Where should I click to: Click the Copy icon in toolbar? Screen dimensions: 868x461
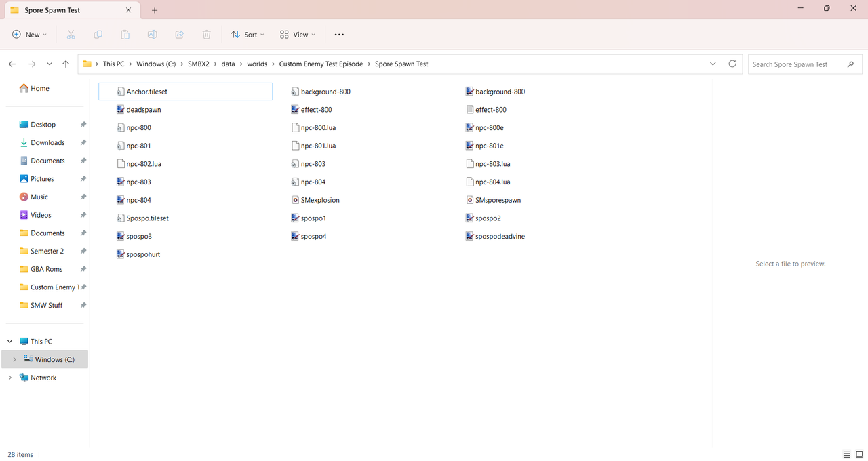pyautogui.click(x=98, y=35)
